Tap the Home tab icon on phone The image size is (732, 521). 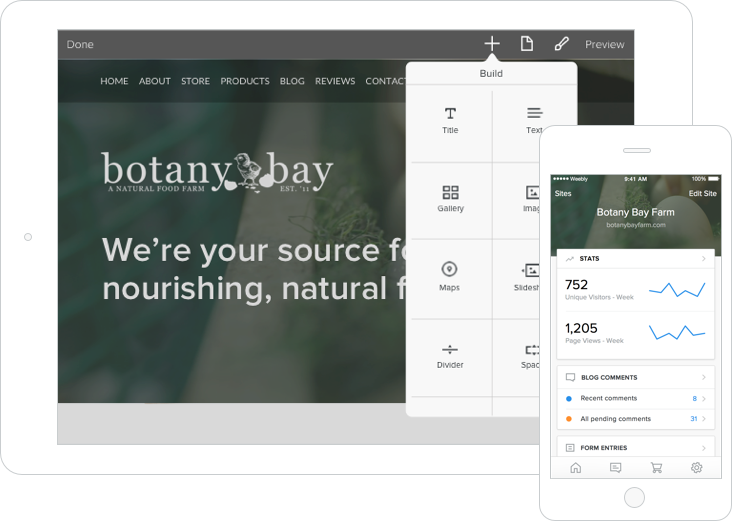pos(576,467)
